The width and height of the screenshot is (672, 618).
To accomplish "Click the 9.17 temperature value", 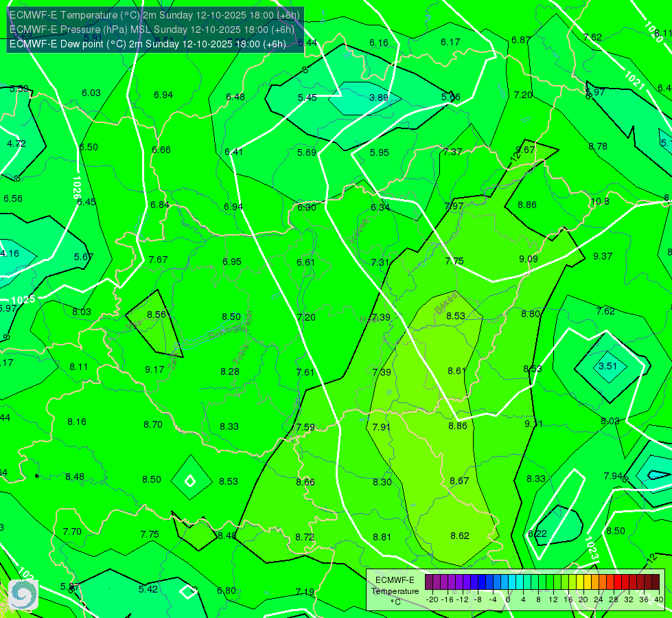I will point(154,369).
